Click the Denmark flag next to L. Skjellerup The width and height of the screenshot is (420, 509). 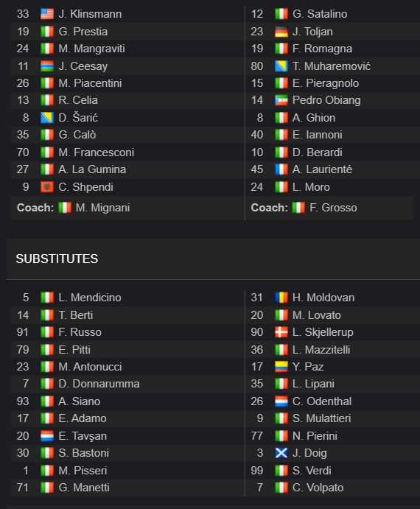click(281, 332)
